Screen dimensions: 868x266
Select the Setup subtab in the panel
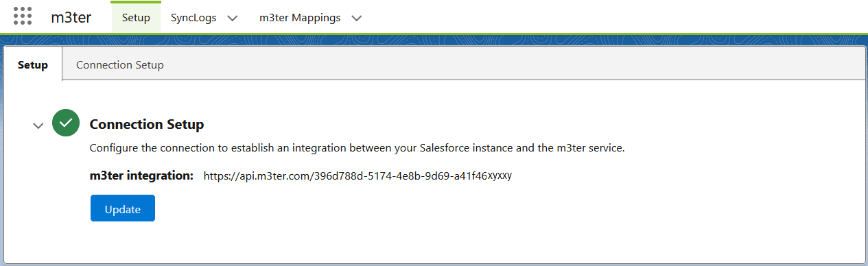point(33,65)
